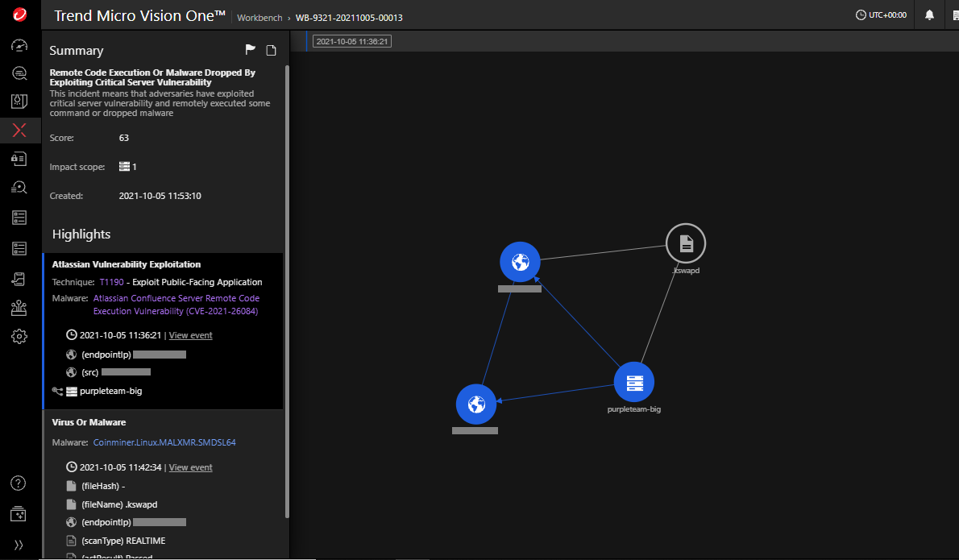Image resolution: width=959 pixels, height=560 pixels.
Task: Expand the sidebar with double chevron
Action: pos(19,545)
